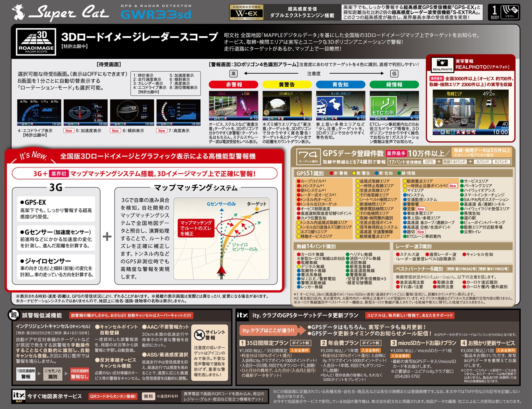This screenshot has height=409, width=532.
Task: View the マップマッチング route diagram
Action: [x=222, y=238]
